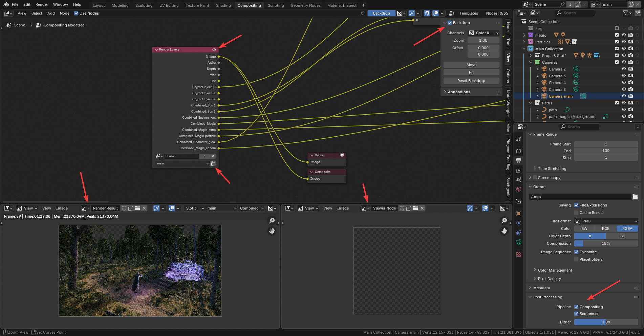The height and width of the screenshot is (336, 644).
Task: Click pan hand icon in Viewer Node editor
Action: click(504, 231)
